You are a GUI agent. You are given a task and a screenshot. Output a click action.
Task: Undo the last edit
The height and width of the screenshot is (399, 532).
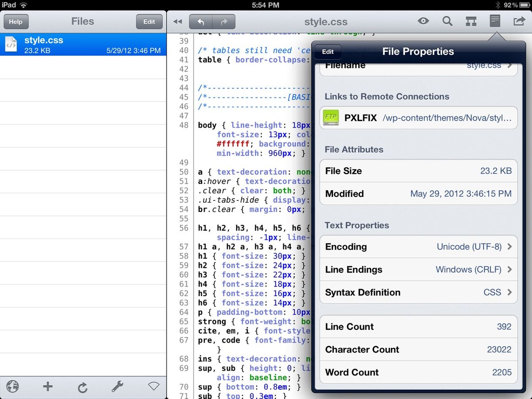(199, 21)
